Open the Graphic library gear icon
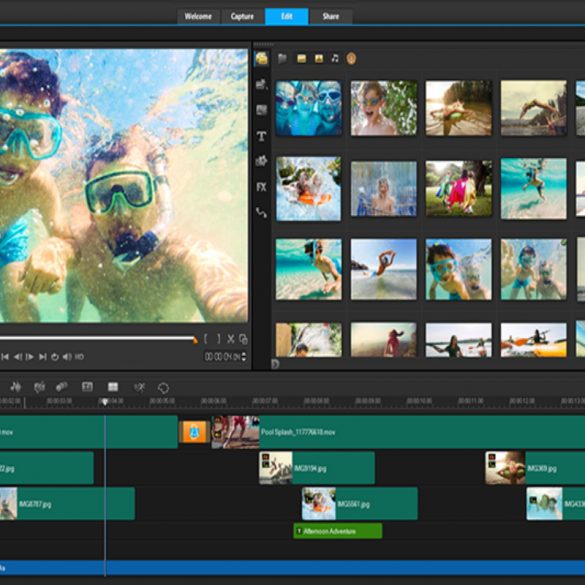This screenshot has height=585, width=585. pos(262,161)
